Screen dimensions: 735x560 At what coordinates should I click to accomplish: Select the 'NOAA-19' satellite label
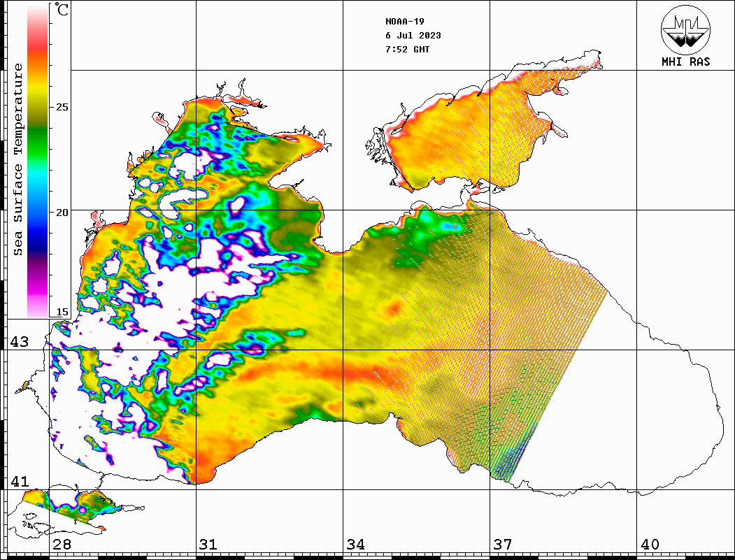click(405, 22)
